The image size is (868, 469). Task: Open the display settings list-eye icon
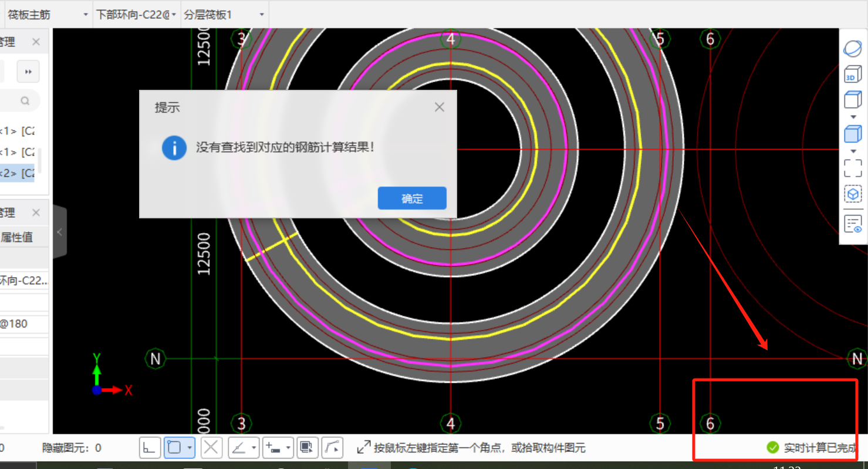(853, 224)
